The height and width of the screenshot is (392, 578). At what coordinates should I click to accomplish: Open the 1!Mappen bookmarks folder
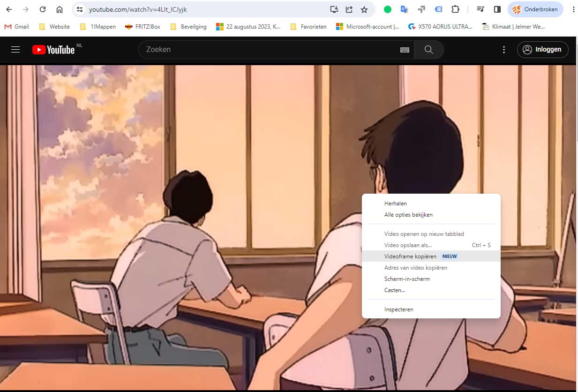click(x=98, y=27)
